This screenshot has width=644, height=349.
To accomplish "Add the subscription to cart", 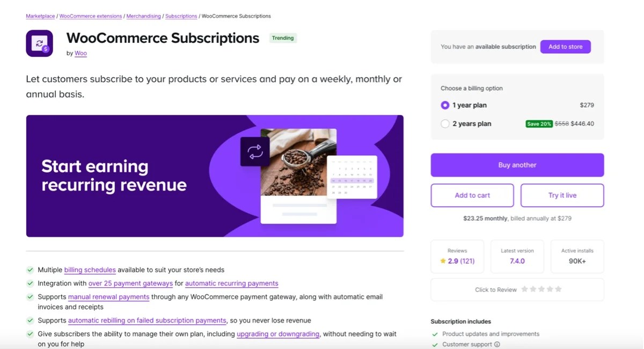I will coord(472,195).
